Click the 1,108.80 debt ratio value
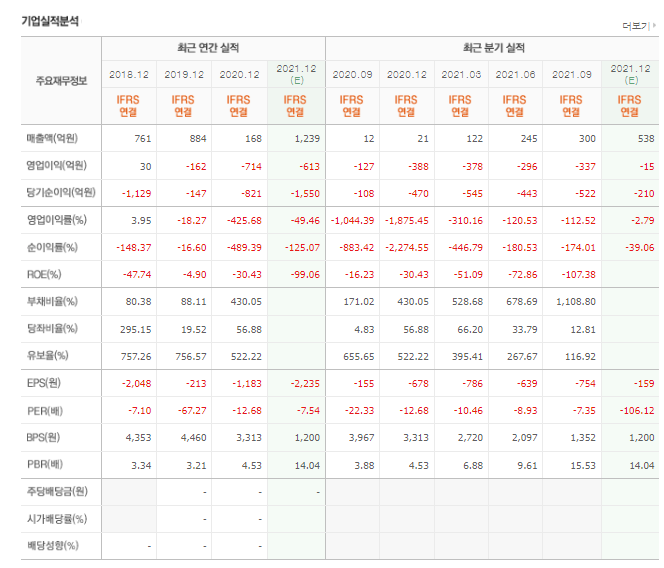 tap(575, 302)
